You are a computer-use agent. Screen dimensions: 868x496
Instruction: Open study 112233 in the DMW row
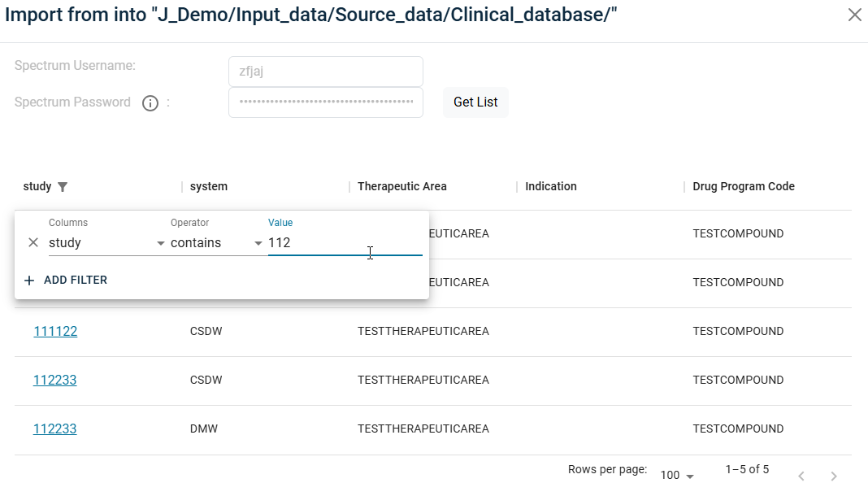click(x=55, y=429)
